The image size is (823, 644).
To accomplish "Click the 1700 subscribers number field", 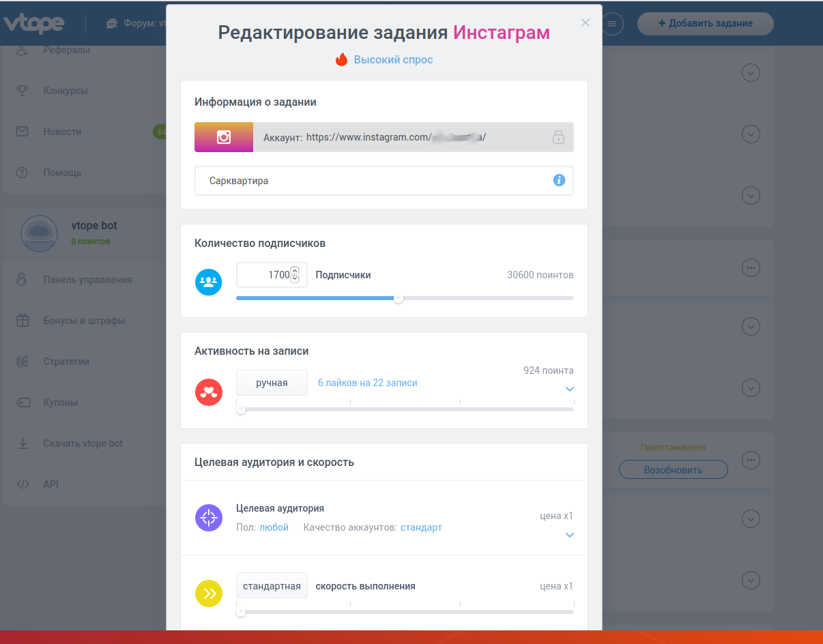I will coord(272,275).
